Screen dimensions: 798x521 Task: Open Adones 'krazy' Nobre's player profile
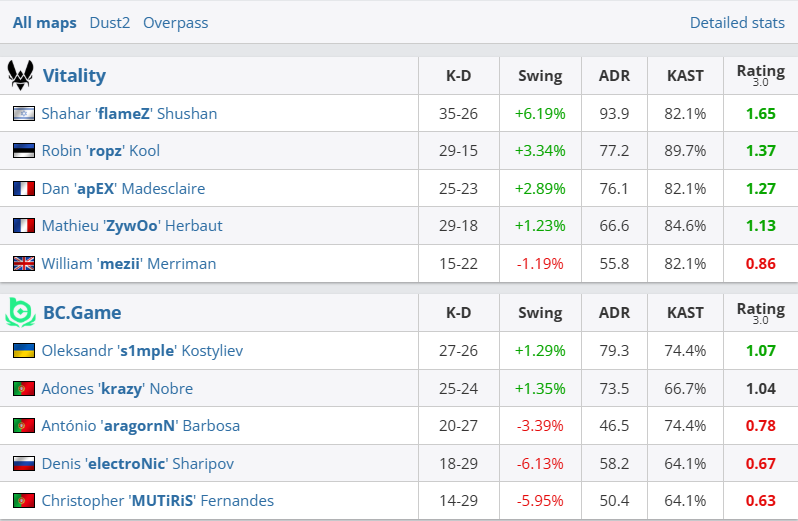[x=117, y=389]
